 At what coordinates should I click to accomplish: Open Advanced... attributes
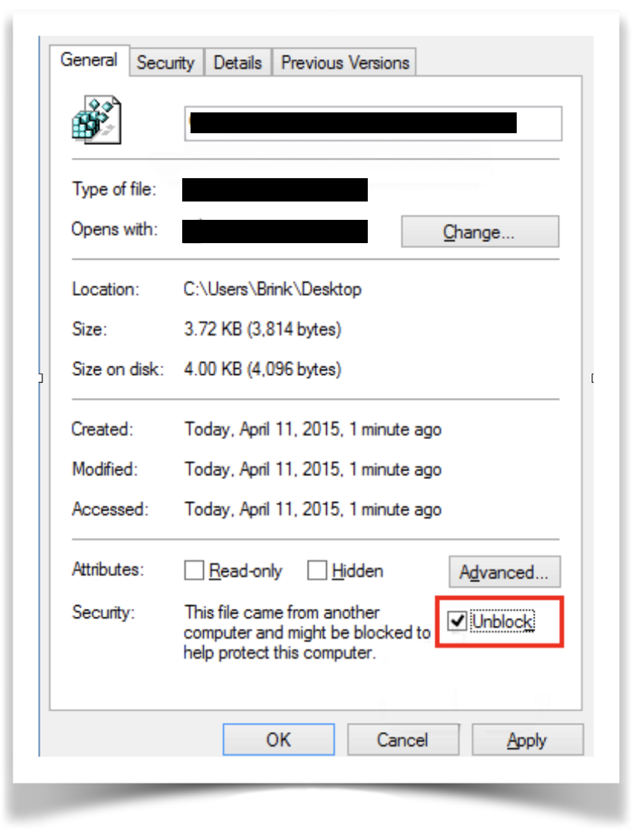pyautogui.click(x=504, y=572)
